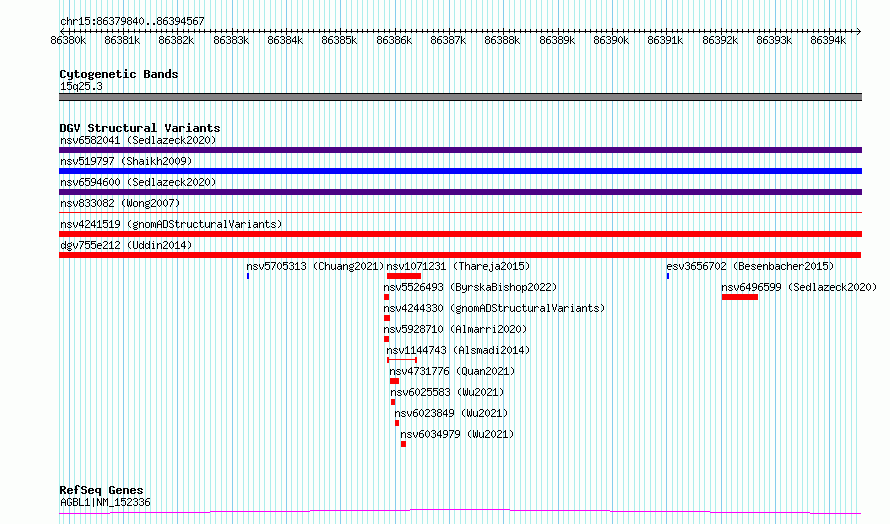Click the red bracketed line under nsv1144743
Image resolution: width=890 pixels, height=524 pixels.
[x=402, y=360]
